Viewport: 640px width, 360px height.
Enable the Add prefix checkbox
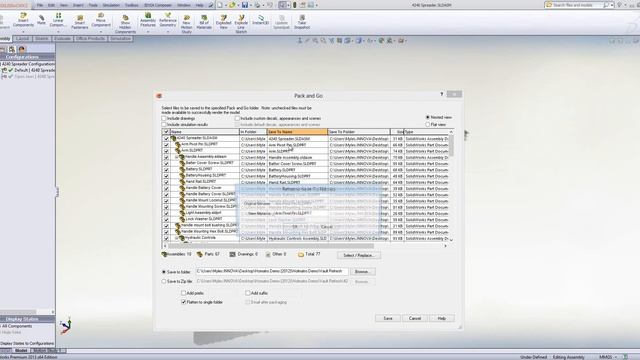pos(184,293)
